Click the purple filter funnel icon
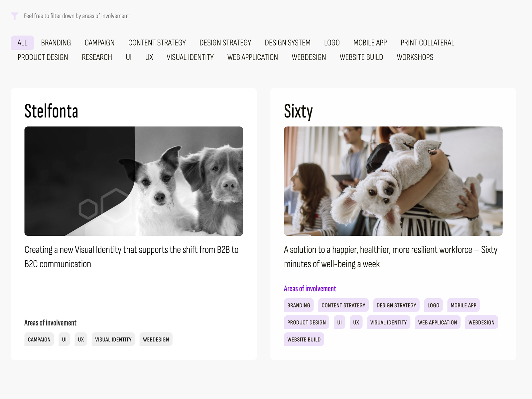Viewport: 532px width, 399px height. 15,16
